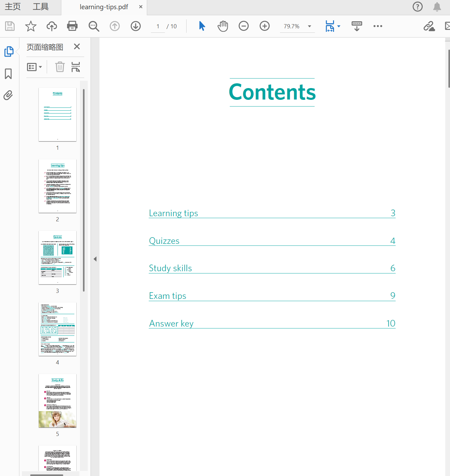This screenshot has width=450, height=476.
Task: Click the print icon in the toolbar
Action: (x=72, y=26)
